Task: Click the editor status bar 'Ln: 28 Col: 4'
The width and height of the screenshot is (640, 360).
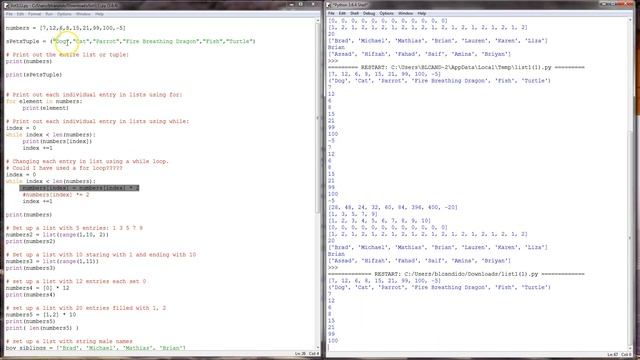Action: [x=307, y=353]
